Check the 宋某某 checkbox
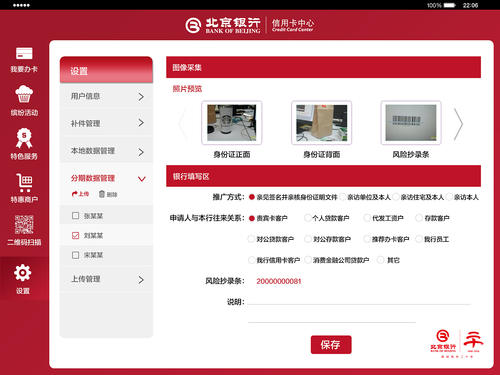The image size is (500, 375). (x=76, y=255)
